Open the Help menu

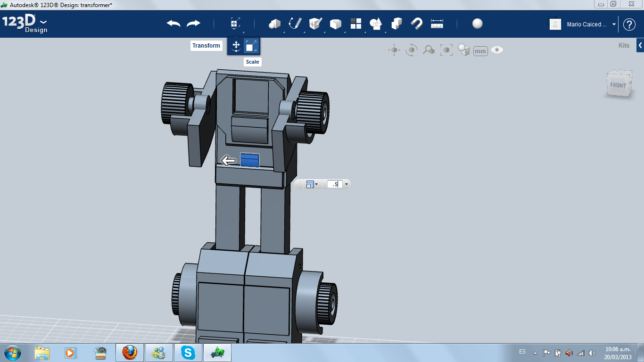click(629, 25)
